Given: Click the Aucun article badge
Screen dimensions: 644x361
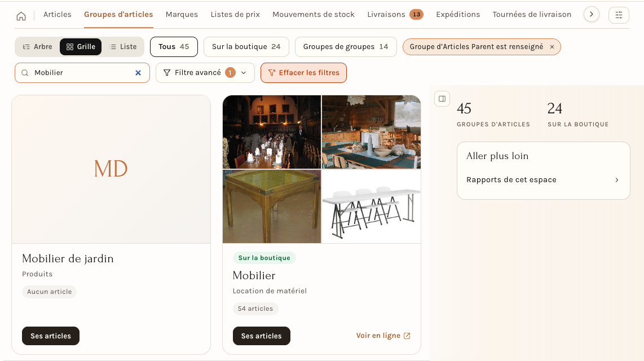Looking at the screenshot, I should 49,292.
